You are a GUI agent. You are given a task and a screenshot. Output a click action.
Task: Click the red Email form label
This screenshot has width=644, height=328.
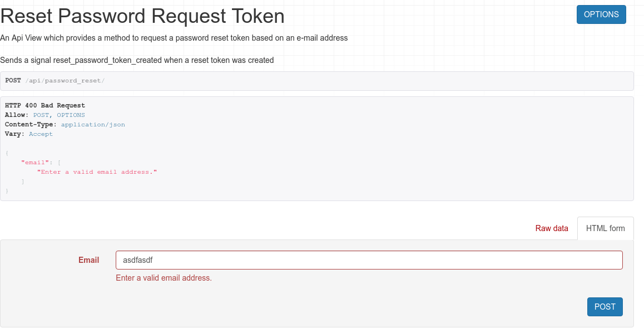click(88, 260)
